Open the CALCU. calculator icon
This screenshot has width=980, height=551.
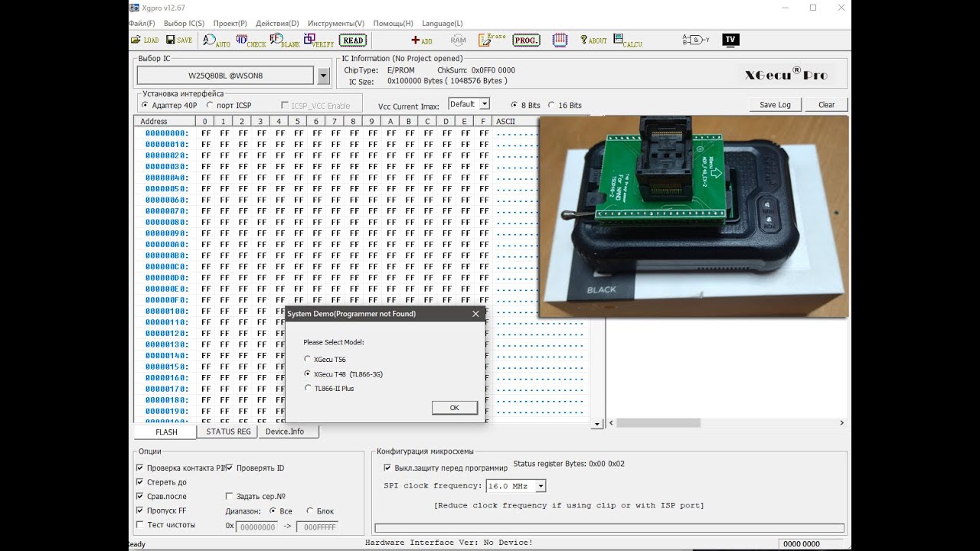[x=628, y=41]
